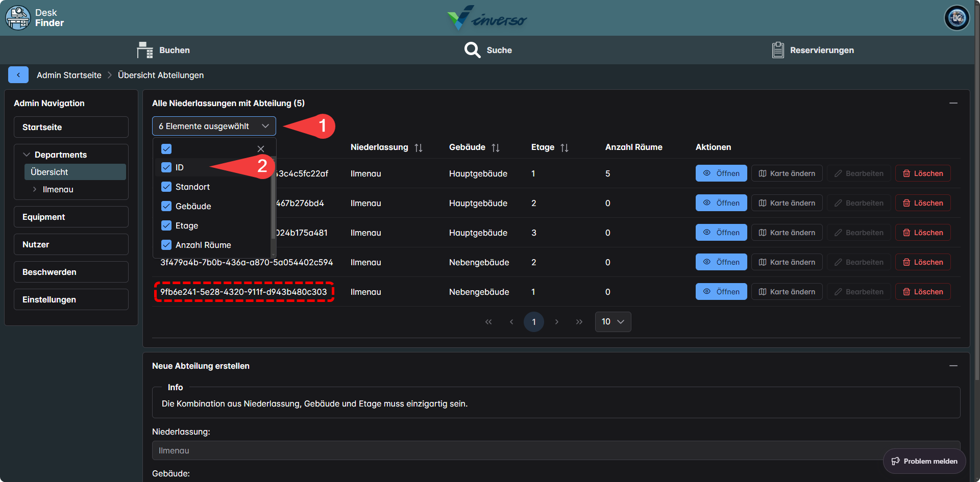The image size is (980, 482).
Task: Uncheck the Standort column checkbox
Action: (x=166, y=187)
